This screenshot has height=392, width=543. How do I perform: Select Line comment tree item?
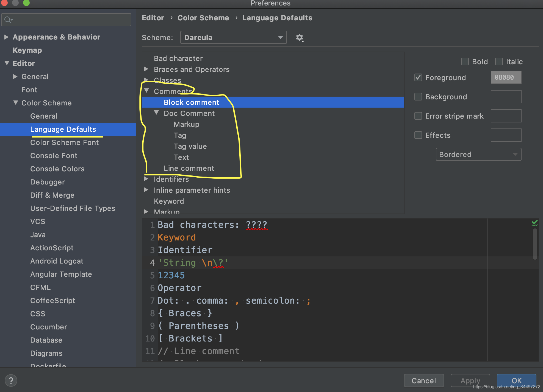click(189, 168)
